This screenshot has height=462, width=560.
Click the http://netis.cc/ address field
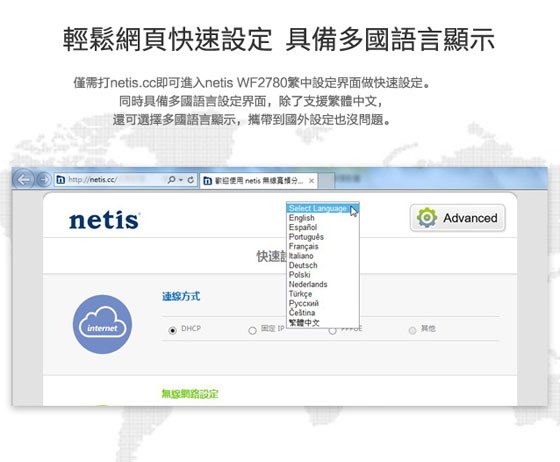pyautogui.click(x=111, y=180)
